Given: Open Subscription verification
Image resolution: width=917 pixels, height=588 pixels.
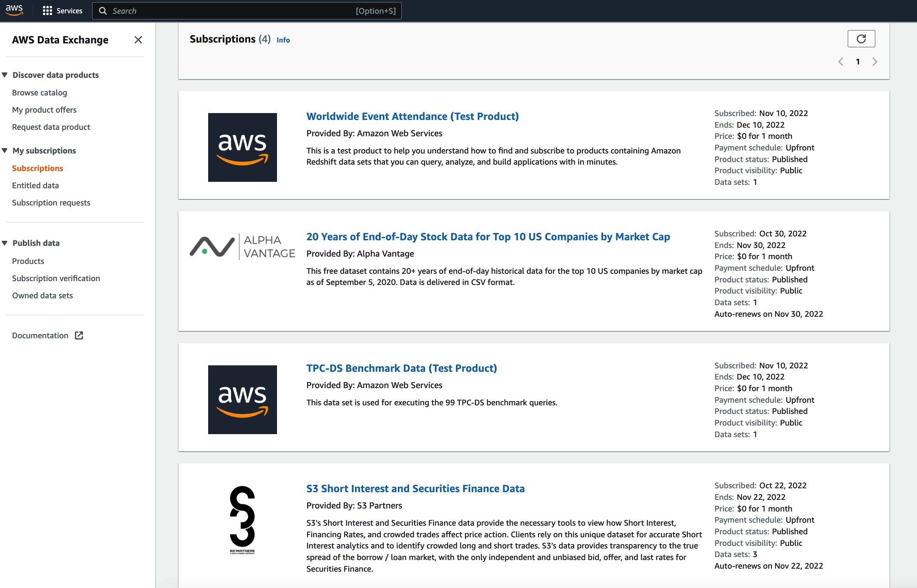Looking at the screenshot, I should point(56,278).
